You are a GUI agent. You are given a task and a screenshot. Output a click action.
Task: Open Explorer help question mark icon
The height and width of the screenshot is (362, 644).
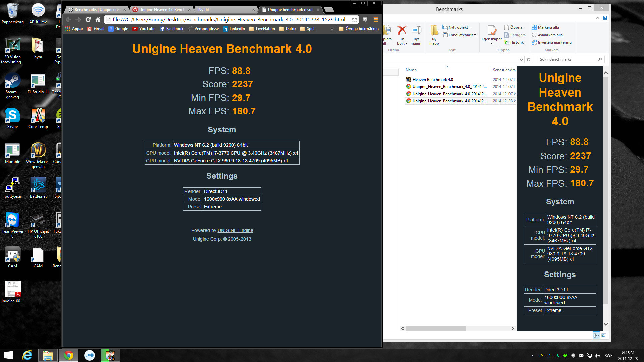tap(605, 18)
